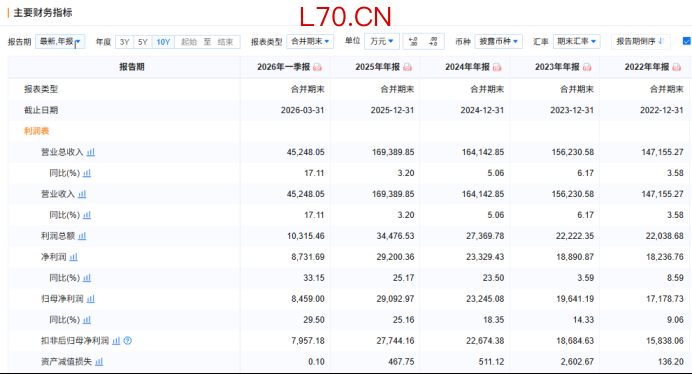Decrease decimal places button
The height and width of the screenshot is (374, 692).
(433, 42)
